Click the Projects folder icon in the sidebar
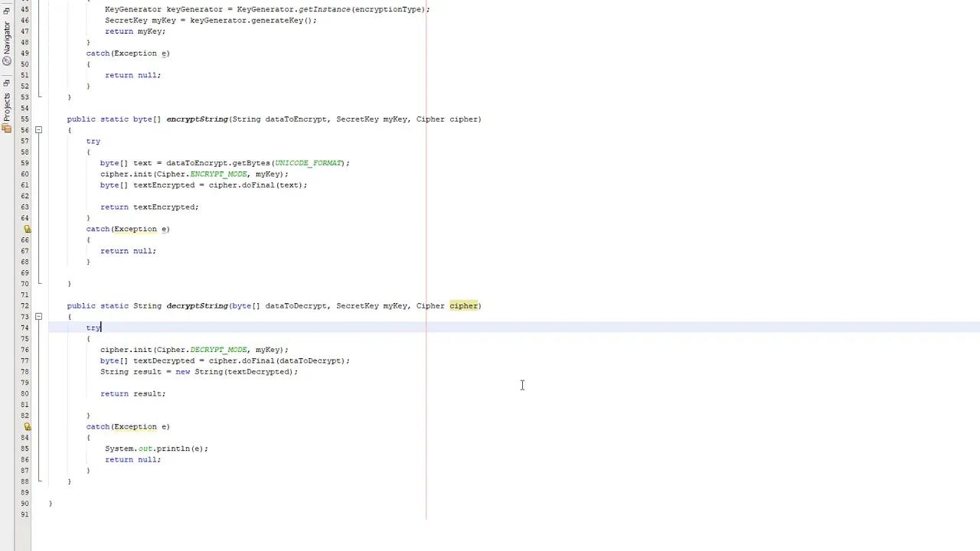Screen dimensions: 980x551 point(6,129)
